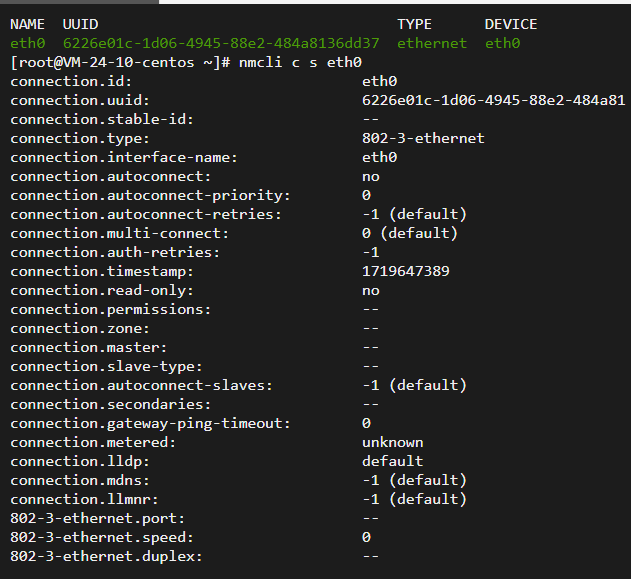The height and width of the screenshot is (579, 631).
Task: Click the connection.read-only value no
Action: tap(371, 291)
